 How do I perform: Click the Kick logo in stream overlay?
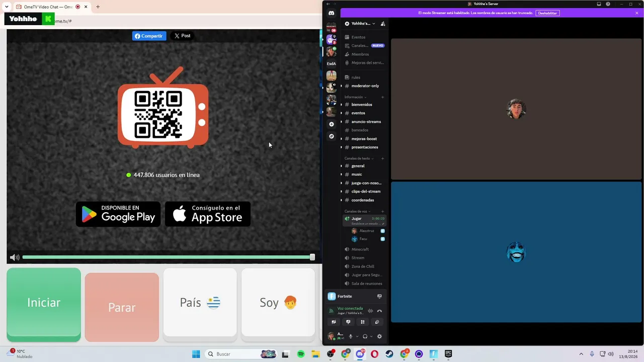[x=48, y=19]
